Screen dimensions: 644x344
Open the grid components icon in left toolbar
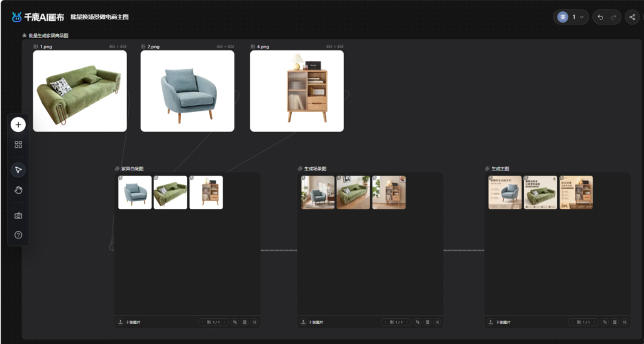(18, 145)
